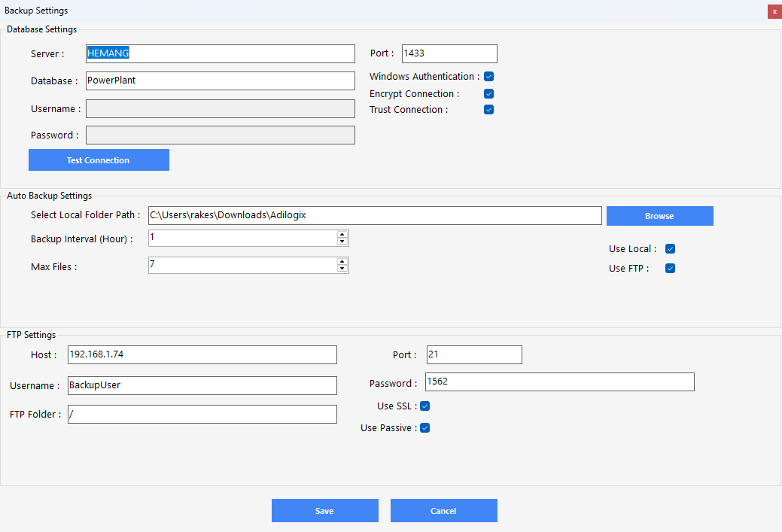This screenshot has width=782, height=532.
Task: Click into the Server name field
Action: tap(220, 53)
